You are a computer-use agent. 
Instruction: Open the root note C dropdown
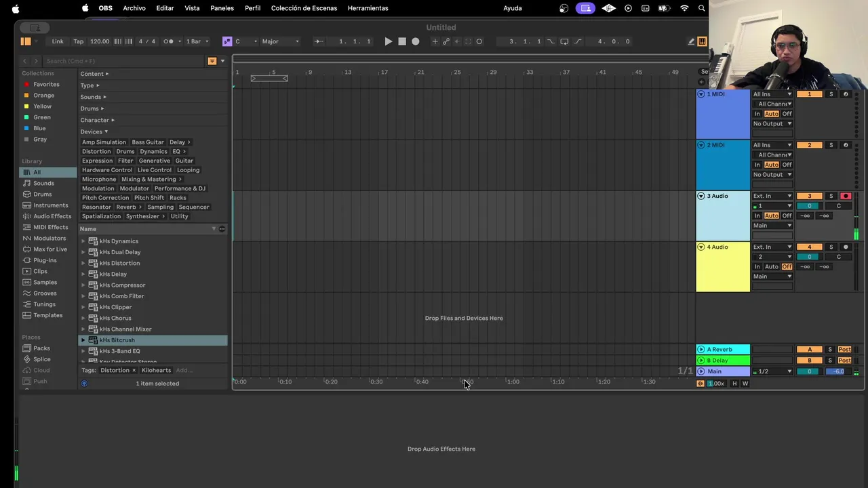(x=245, y=41)
